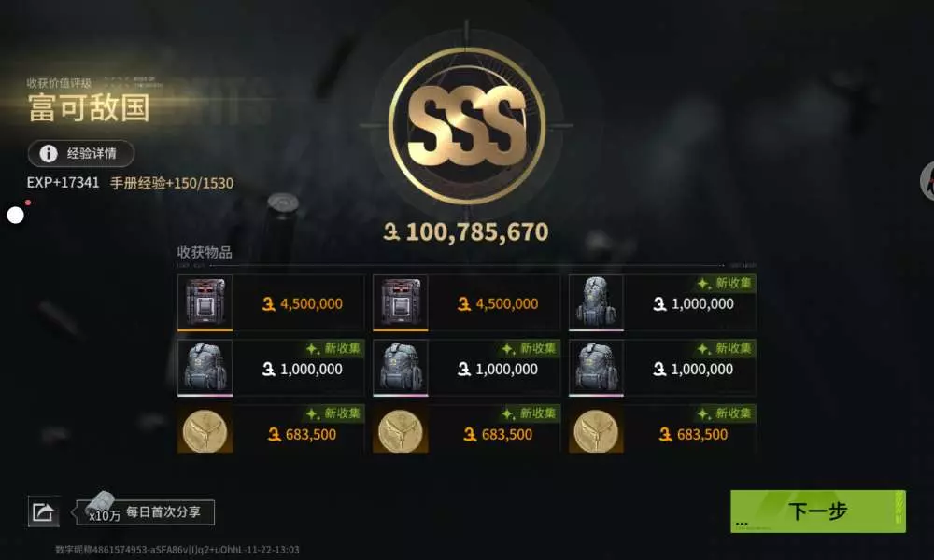Click the x10万 cash reward icon
The height and width of the screenshot is (560, 934).
point(103,508)
